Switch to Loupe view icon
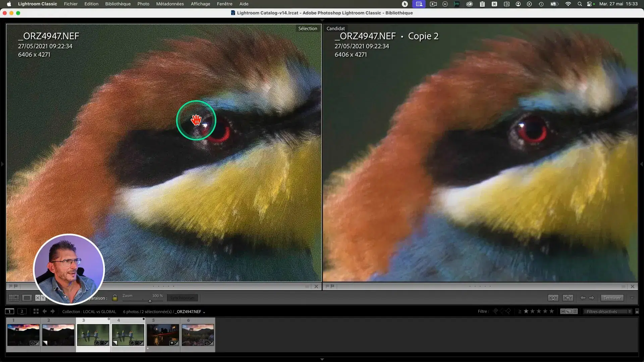 pos(27,298)
